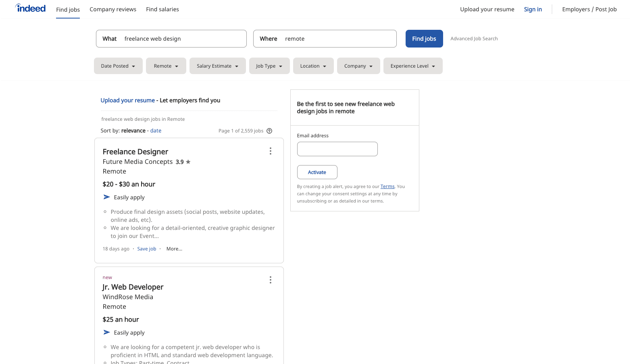Open the Date Posted filter

click(x=118, y=66)
